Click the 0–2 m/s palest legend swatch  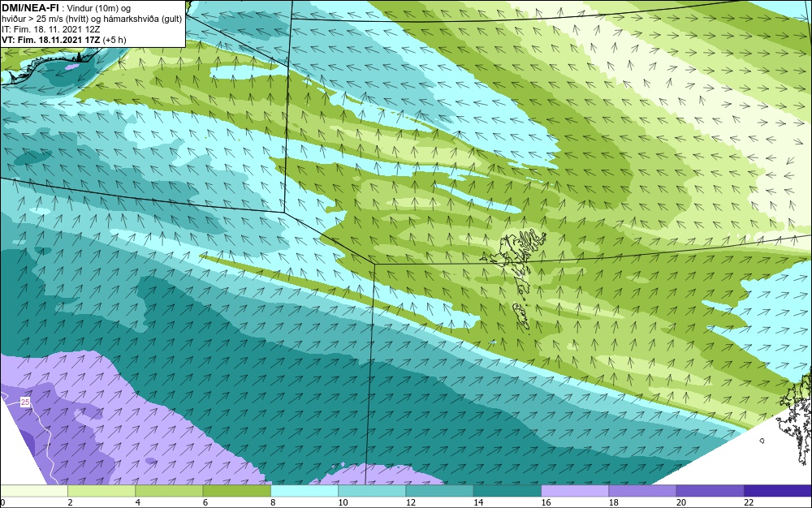(x=33, y=491)
